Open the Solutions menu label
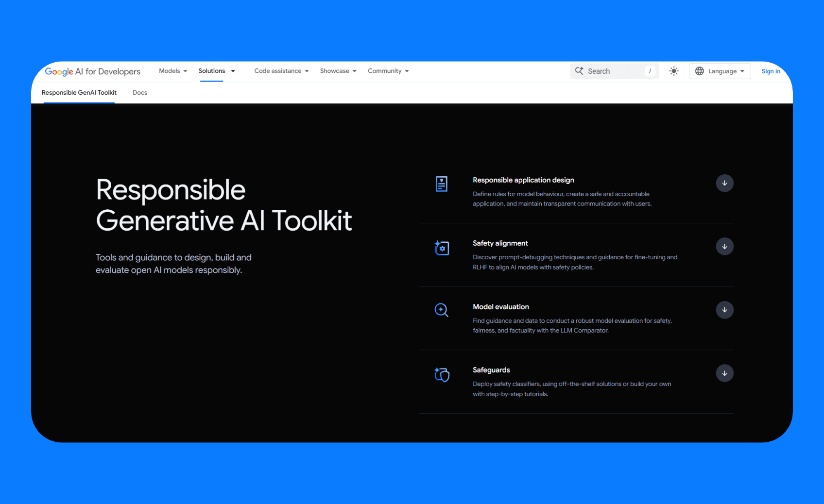Screen dimensions: 824x504 tap(212, 71)
